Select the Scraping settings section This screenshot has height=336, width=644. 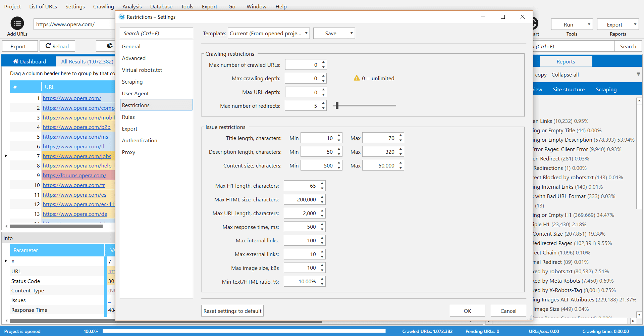(132, 82)
